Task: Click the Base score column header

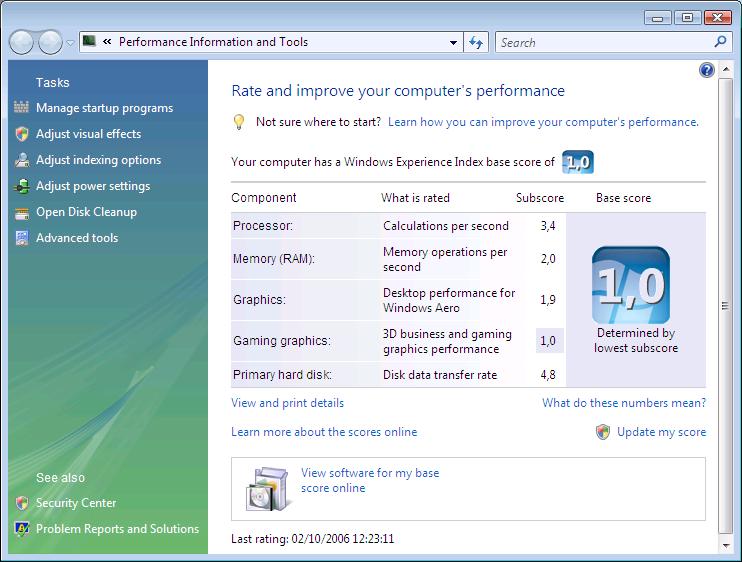Action: pos(623,198)
